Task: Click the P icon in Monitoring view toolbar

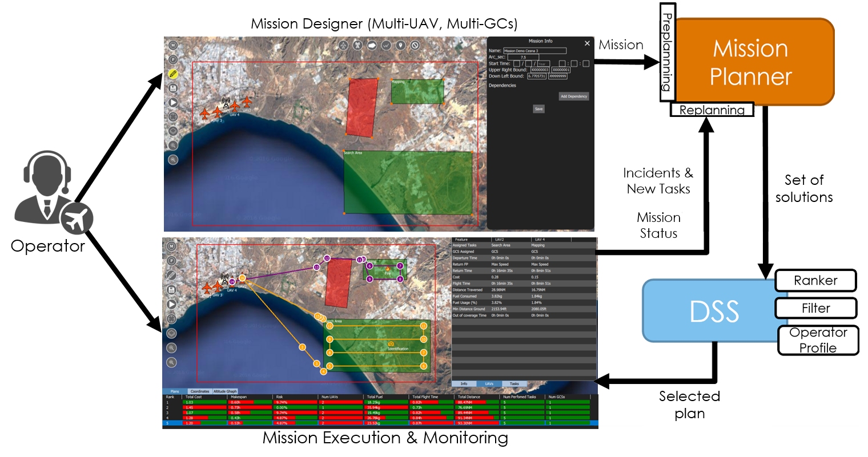Action: coord(171,261)
